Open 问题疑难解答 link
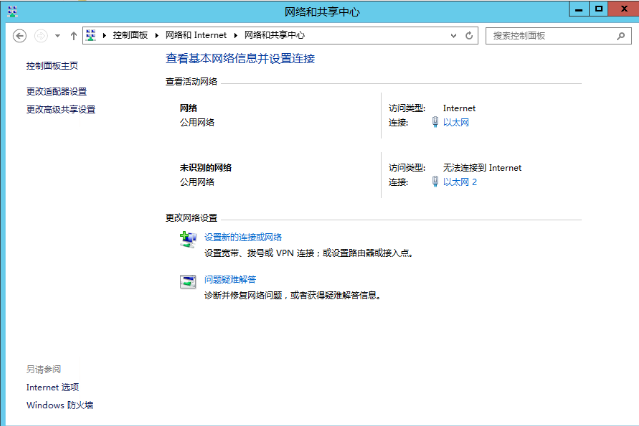The width and height of the screenshot is (639, 426). tap(230, 280)
